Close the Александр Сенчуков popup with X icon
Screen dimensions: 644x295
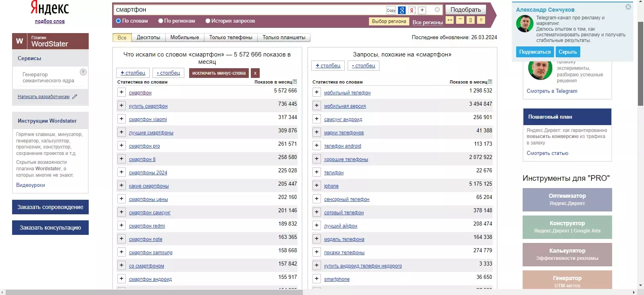[x=628, y=7]
